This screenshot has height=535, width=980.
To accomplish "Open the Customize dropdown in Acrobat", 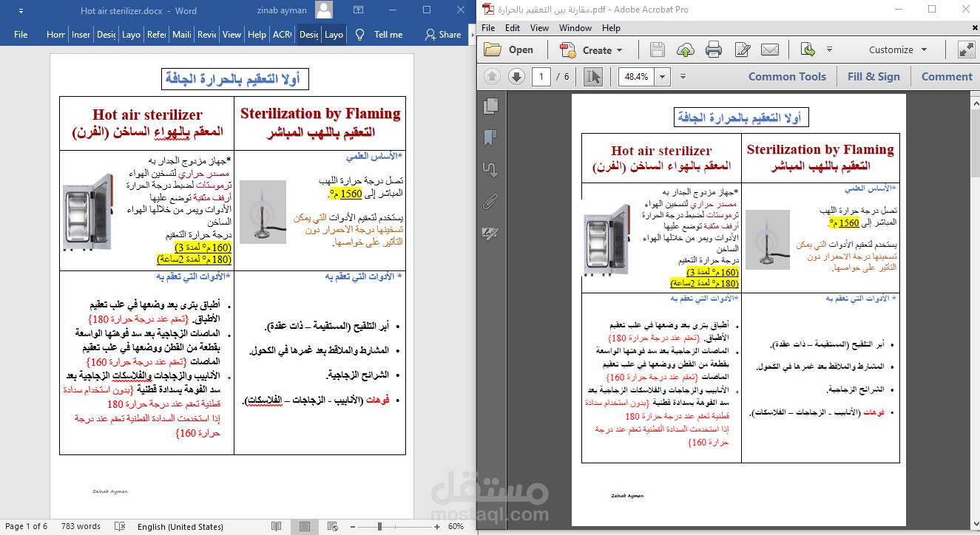I will click(898, 50).
